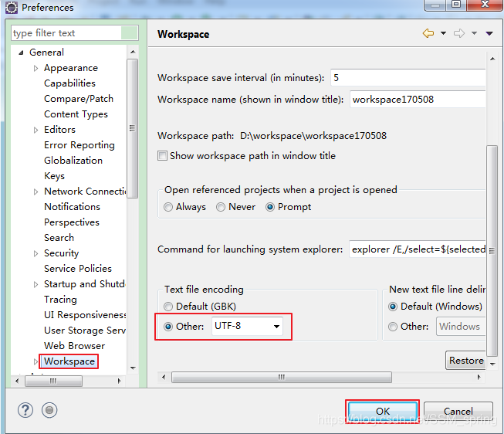Select Other line delimiter radio
This screenshot has height=434, width=504.
(x=393, y=327)
